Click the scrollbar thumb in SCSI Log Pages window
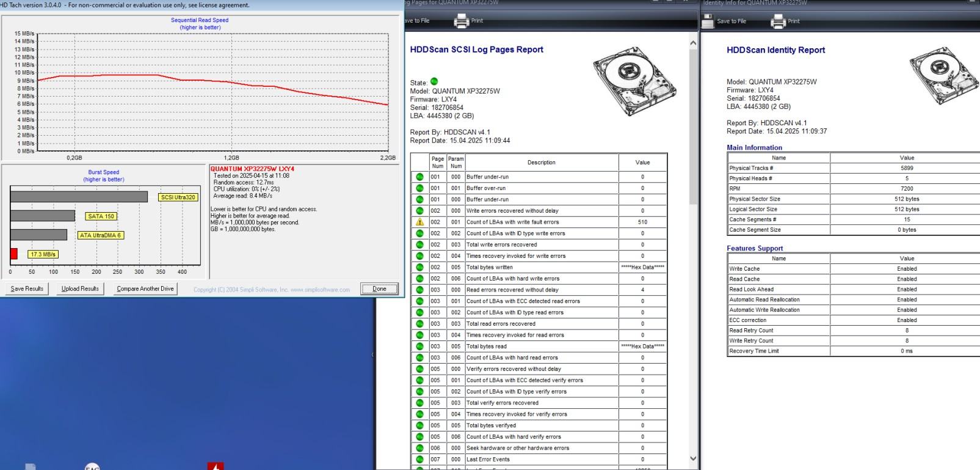This screenshot has width=980, height=470. tap(693, 127)
